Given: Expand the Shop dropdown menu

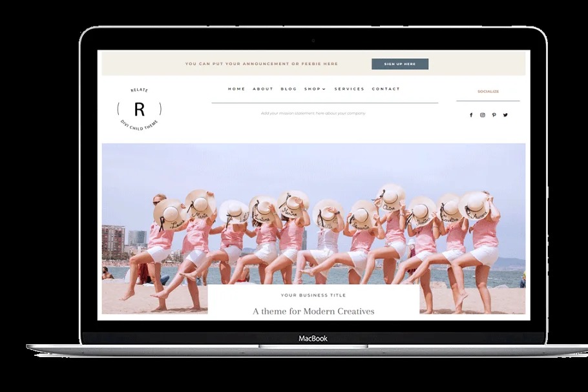Looking at the screenshot, I should 315,89.
